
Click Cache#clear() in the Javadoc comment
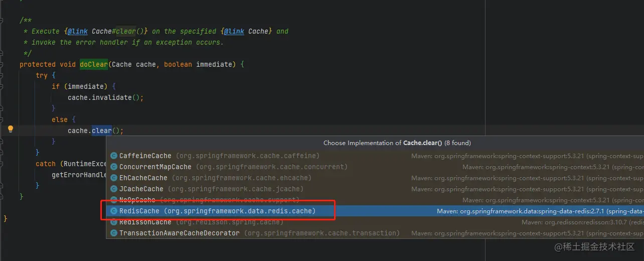pos(118,31)
